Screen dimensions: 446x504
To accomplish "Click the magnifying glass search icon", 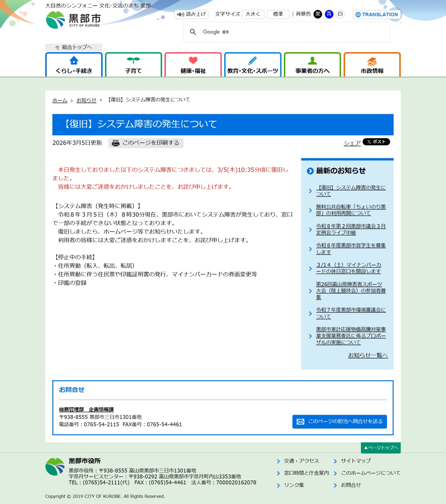I will (193, 32).
